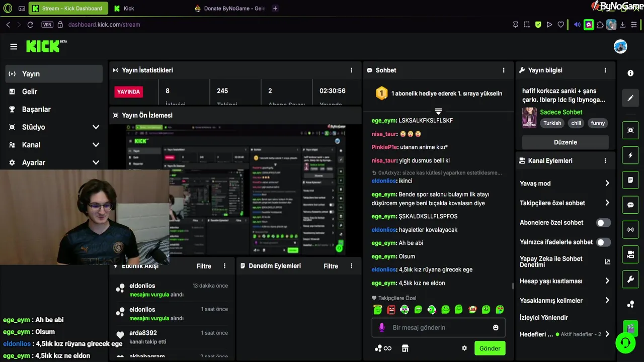This screenshot has width=644, height=362.
Task: Open the user avatar in Kick header
Action: point(620,46)
